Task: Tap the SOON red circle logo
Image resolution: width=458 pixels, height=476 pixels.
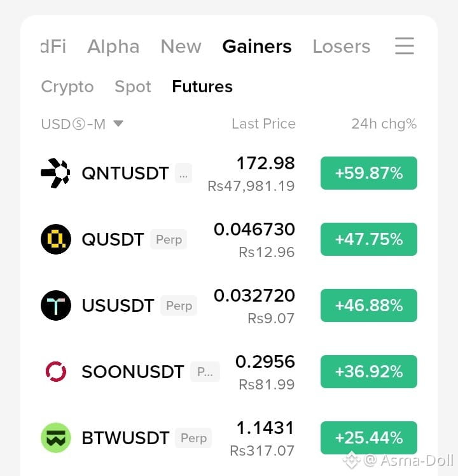Action: tap(56, 371)
